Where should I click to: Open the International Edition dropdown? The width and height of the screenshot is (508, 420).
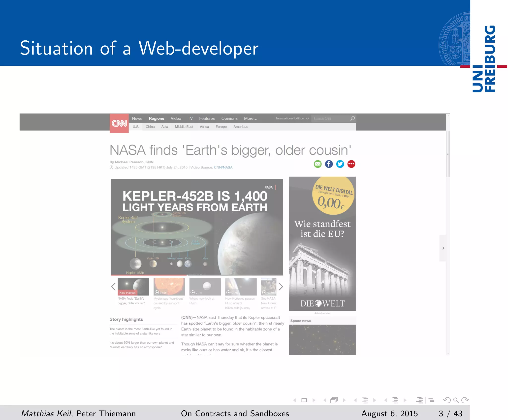(292, 118)
